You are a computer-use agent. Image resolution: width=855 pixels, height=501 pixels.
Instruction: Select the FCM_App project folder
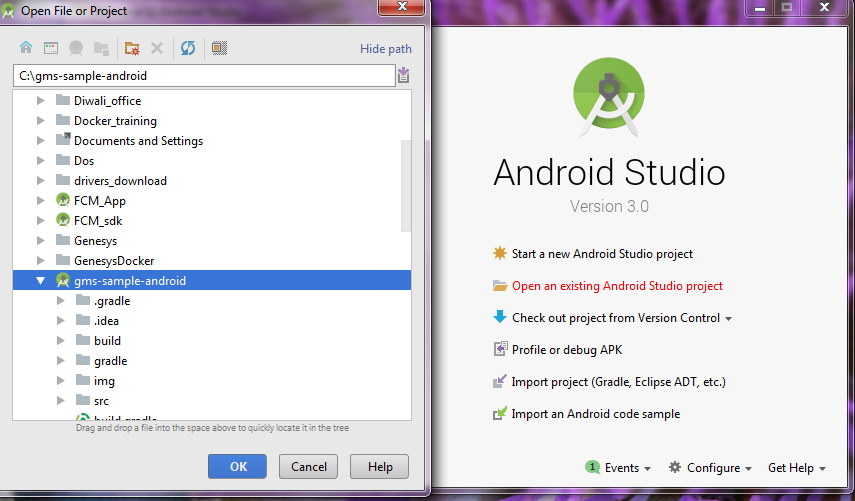coord(99,201)
